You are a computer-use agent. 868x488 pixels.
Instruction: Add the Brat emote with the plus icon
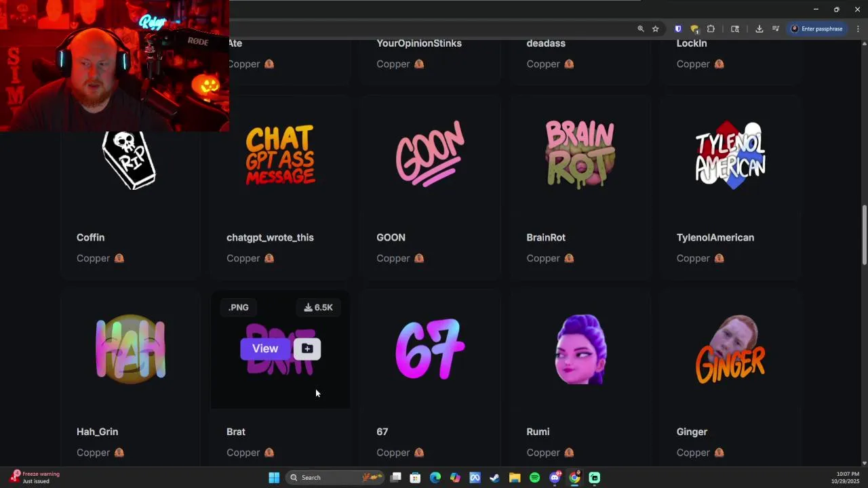click(307, 348)
